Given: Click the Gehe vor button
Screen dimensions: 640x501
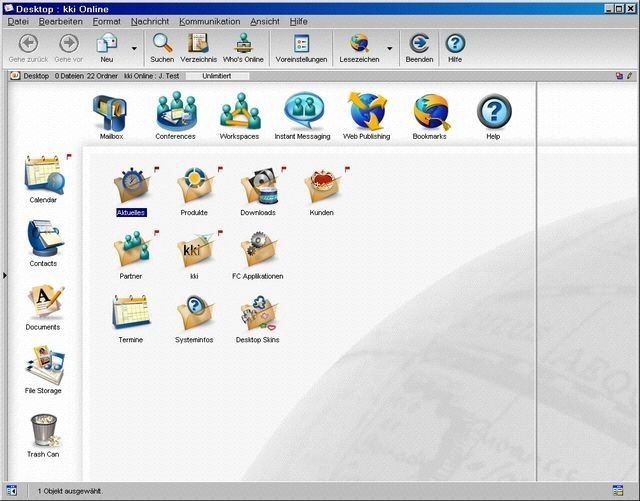Looking at the screenshot, I should (x=69, y=48).
